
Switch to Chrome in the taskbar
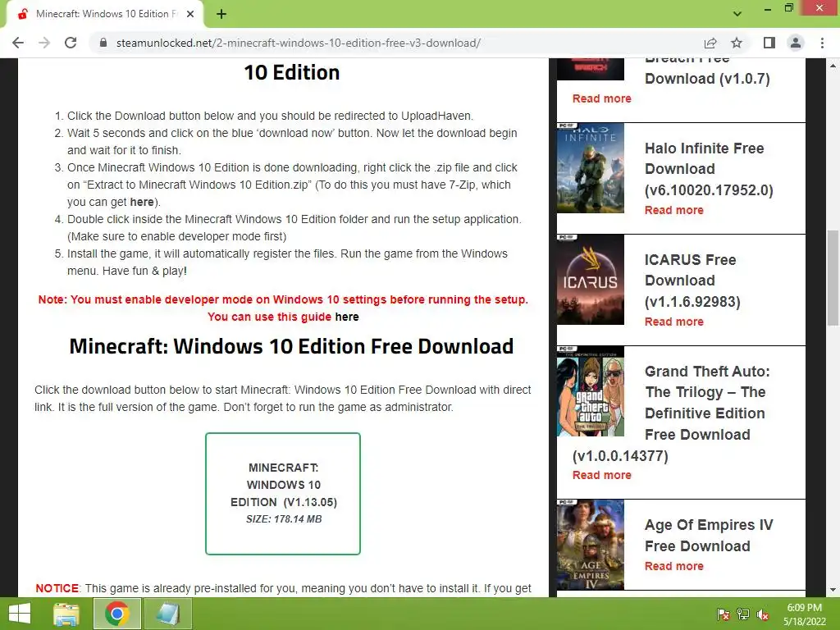117,614
